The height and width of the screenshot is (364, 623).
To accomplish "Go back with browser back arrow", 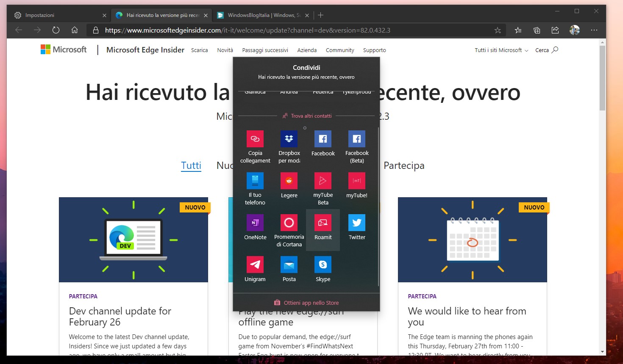I will click(x=19, y=30).
